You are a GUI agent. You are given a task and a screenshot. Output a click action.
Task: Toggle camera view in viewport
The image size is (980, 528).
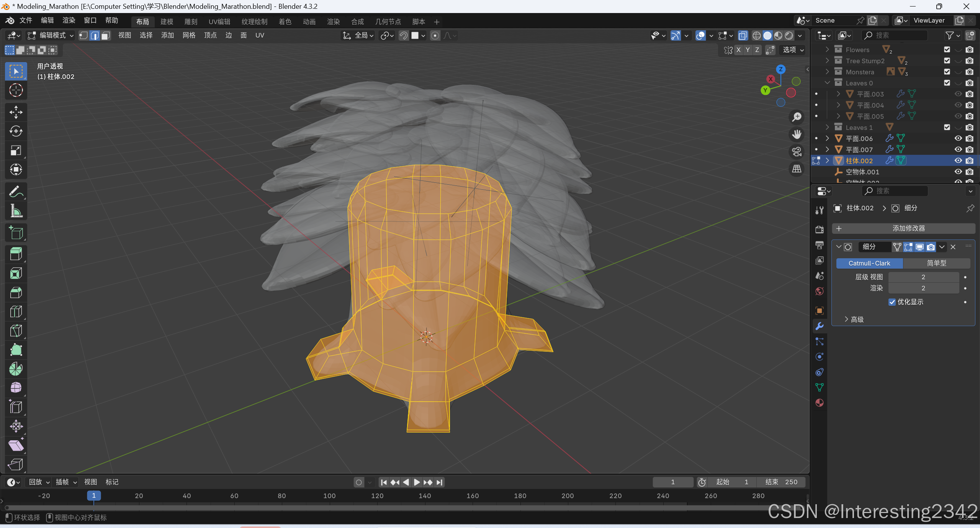797,152
